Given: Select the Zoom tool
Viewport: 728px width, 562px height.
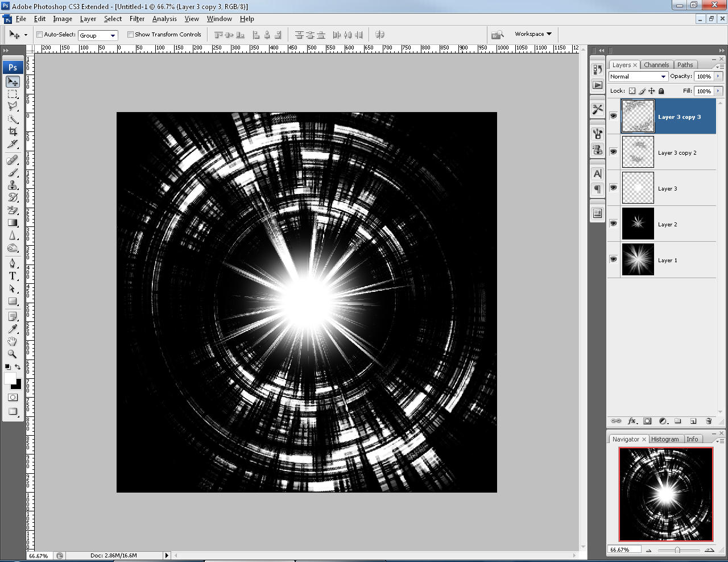Looking at the screenshot, I should pos(13,354).
